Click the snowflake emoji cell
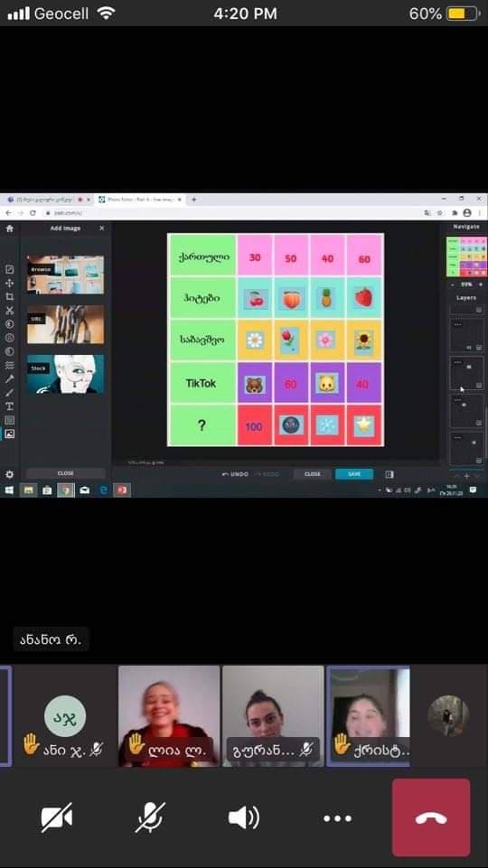488x868 pixels. (x=327, y=425)
